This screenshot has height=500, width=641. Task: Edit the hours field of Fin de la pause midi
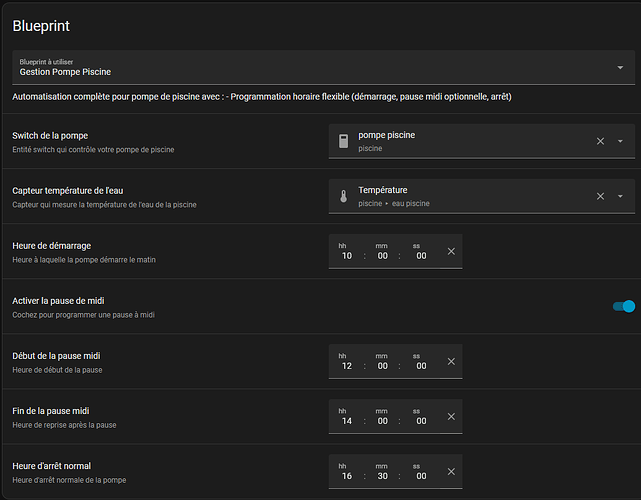coord(346,421)
